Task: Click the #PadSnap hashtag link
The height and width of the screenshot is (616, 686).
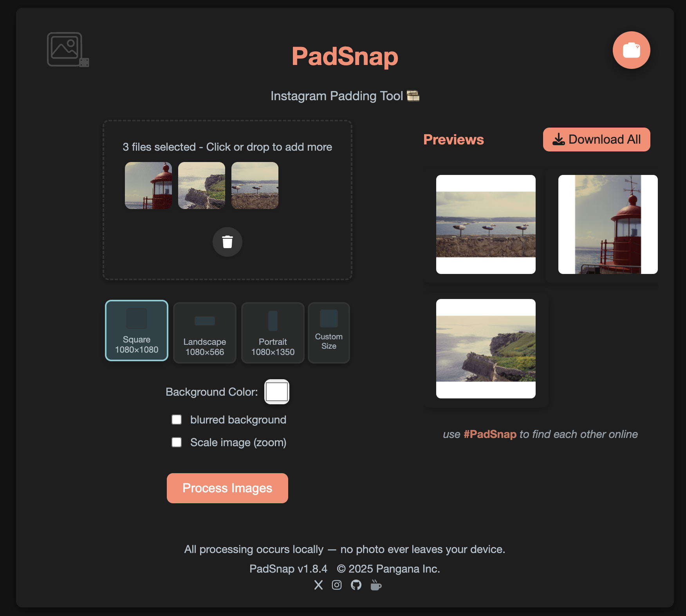Action: [490, 434]
